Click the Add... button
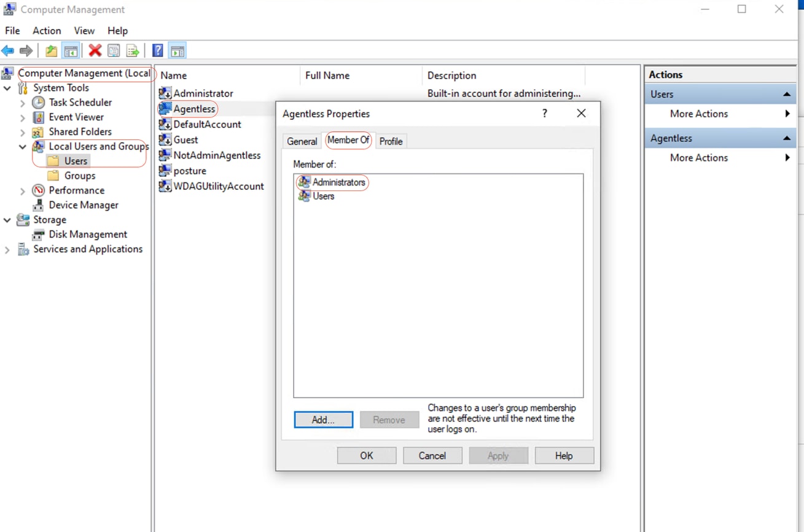The image size is (804, 532). click(323, 420)
